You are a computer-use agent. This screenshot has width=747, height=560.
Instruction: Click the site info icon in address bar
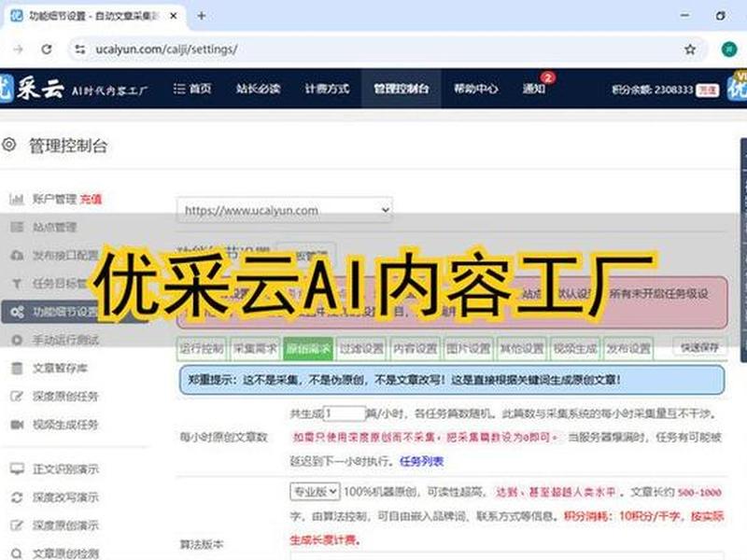pos(80,49)
